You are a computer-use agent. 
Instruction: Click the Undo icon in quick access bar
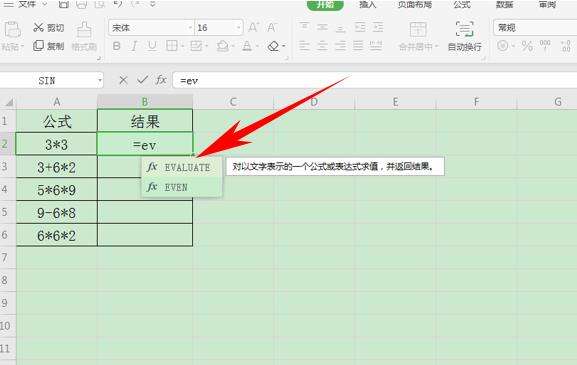click(118, 4)
